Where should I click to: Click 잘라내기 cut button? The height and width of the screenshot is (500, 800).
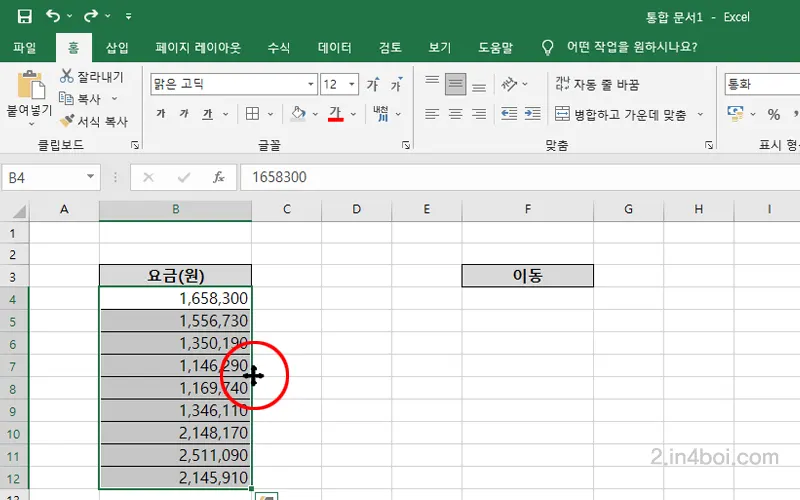click(92, 77)
